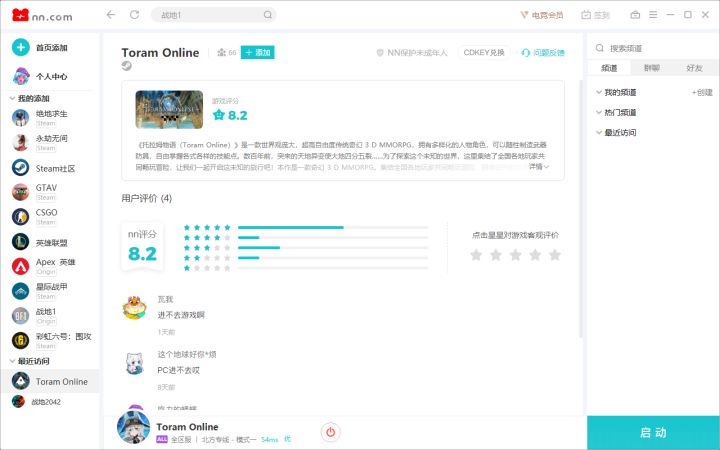Click the review text PC进不去哎
720x450 pixels.
(179, 370)
